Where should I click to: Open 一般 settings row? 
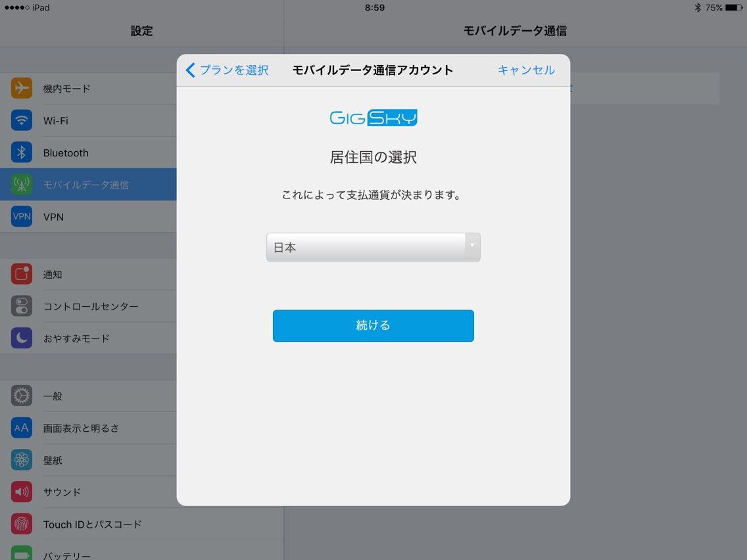point(88,396)
